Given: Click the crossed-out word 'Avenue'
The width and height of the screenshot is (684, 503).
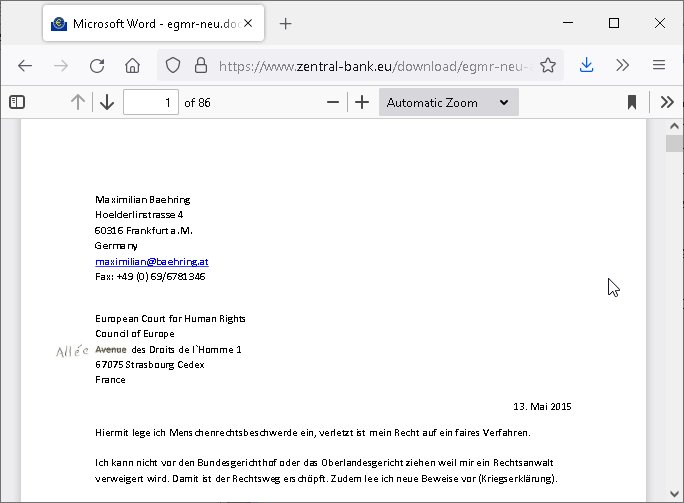Looking at the screenshot, I should click(x=111, y=349).
